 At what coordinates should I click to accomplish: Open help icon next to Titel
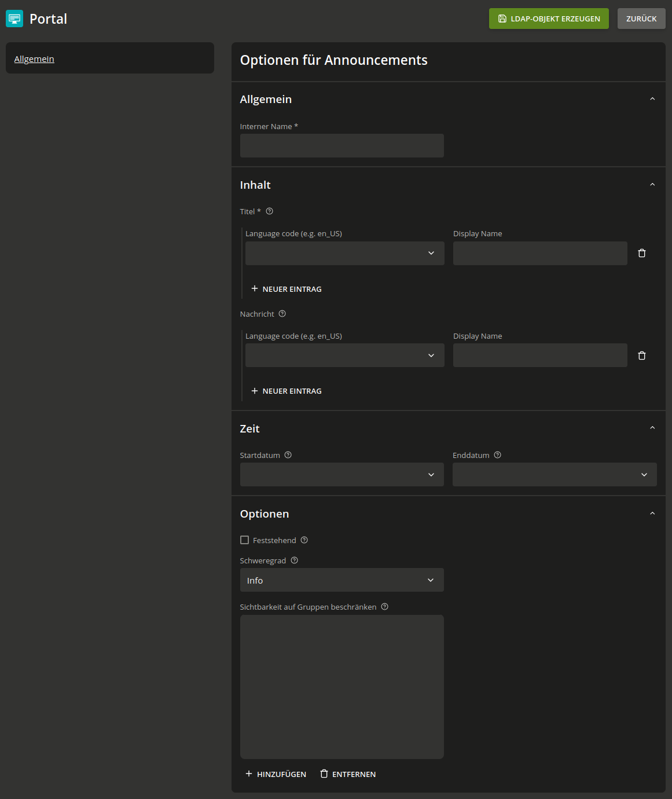[269, 211]
